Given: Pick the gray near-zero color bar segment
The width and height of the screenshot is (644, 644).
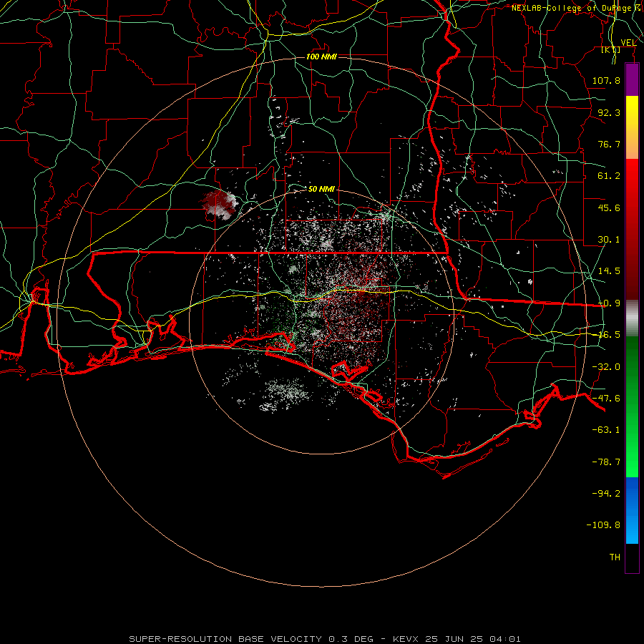Looking at the screenshot, I should (632, 318).
